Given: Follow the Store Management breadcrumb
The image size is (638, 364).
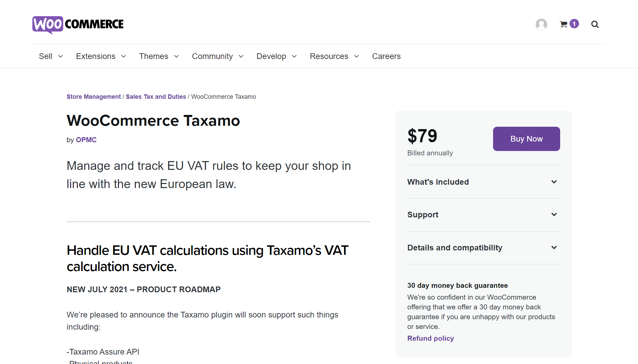Looking at the screenshot, I should [x=94, y=97].
